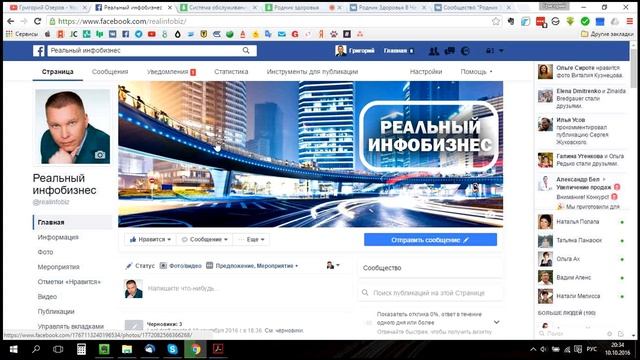Image resolution: width=640 pixels, height=360 pixels.
Task: Open Calculator from the taskbar
Action: tap(81, 349)
